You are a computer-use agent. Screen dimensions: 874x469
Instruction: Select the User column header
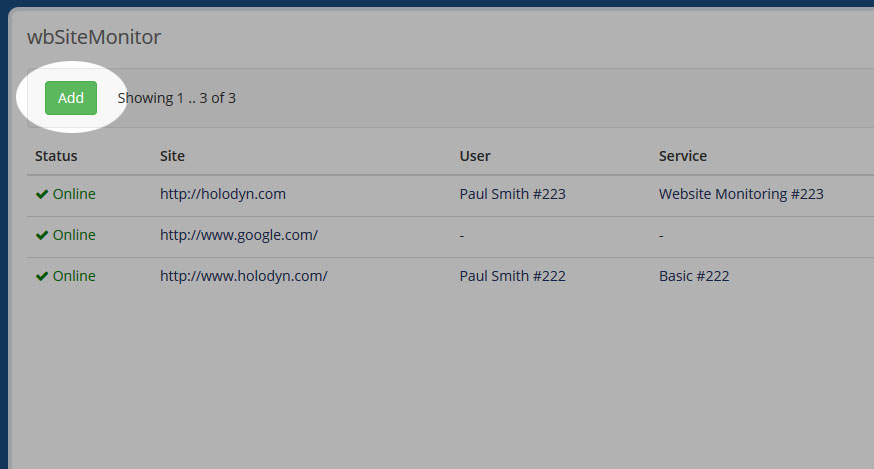tap(475, 156)
